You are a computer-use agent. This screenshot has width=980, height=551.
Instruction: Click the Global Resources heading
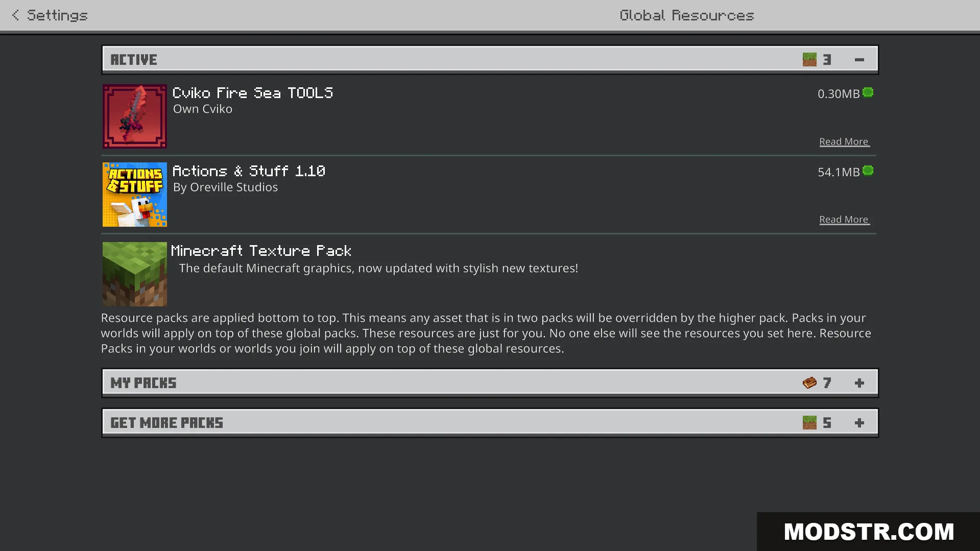687,15
